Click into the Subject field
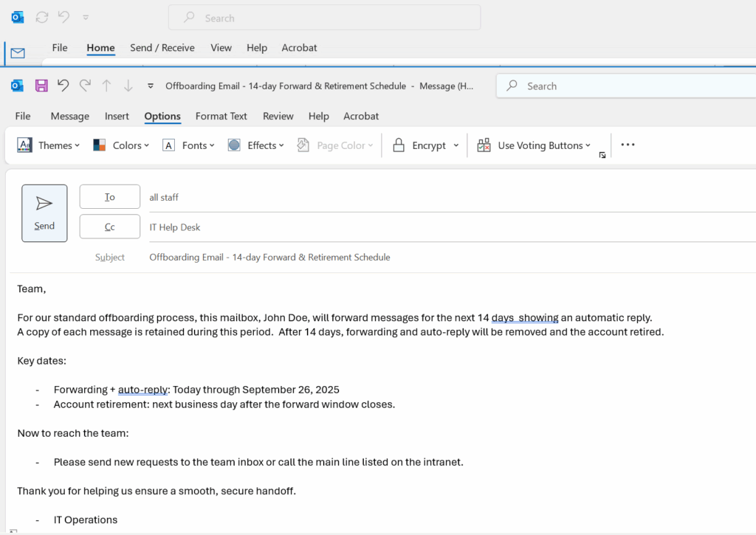This screenshot has height=535, width=756. click(443, 258)
